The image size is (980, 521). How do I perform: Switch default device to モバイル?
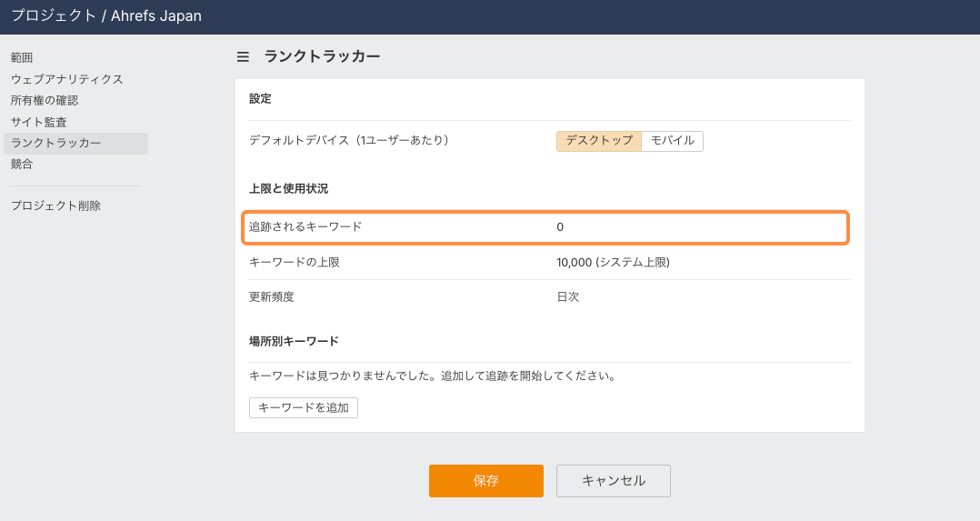(x=673, y=141)
